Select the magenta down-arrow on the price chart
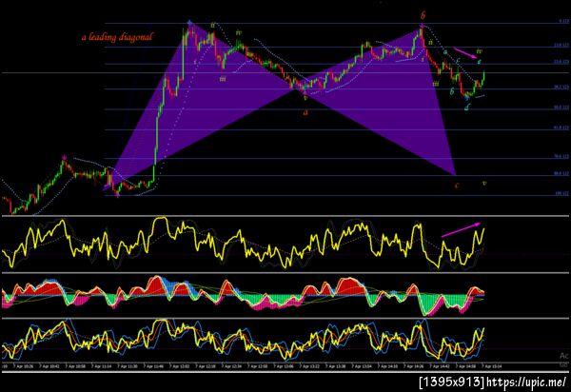The height and width of the screenshot is (392, 571). [465, 52]
